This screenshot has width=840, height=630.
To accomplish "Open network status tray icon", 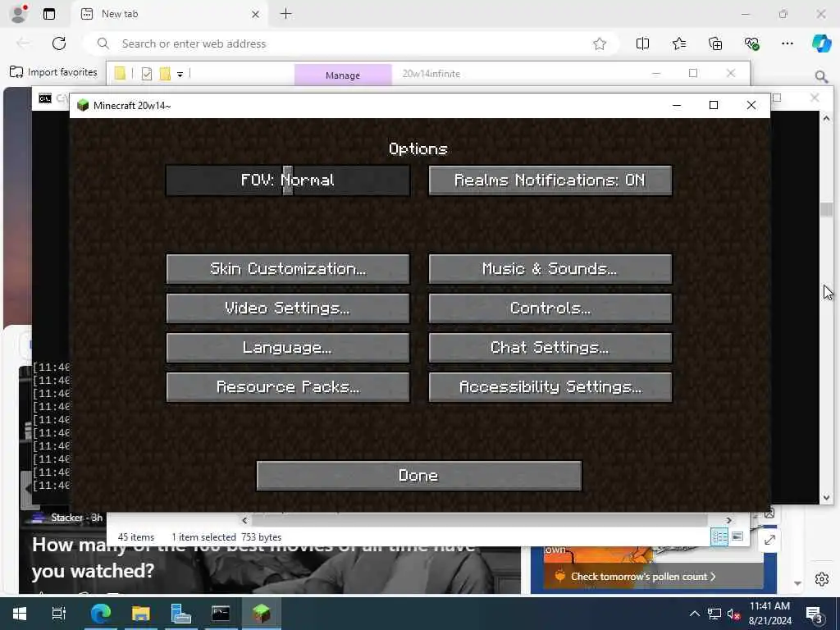I will point(714,614).
